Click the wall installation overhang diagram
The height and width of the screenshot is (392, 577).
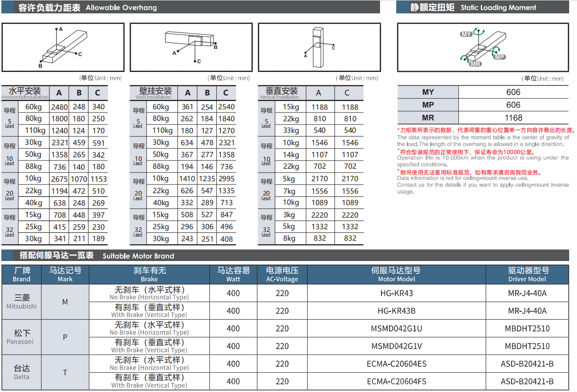pyautogui.click(x=191, y=47)
